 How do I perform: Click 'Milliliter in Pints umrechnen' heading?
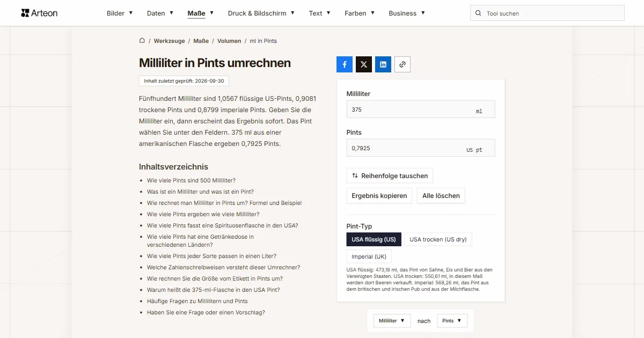click(215, 63)
